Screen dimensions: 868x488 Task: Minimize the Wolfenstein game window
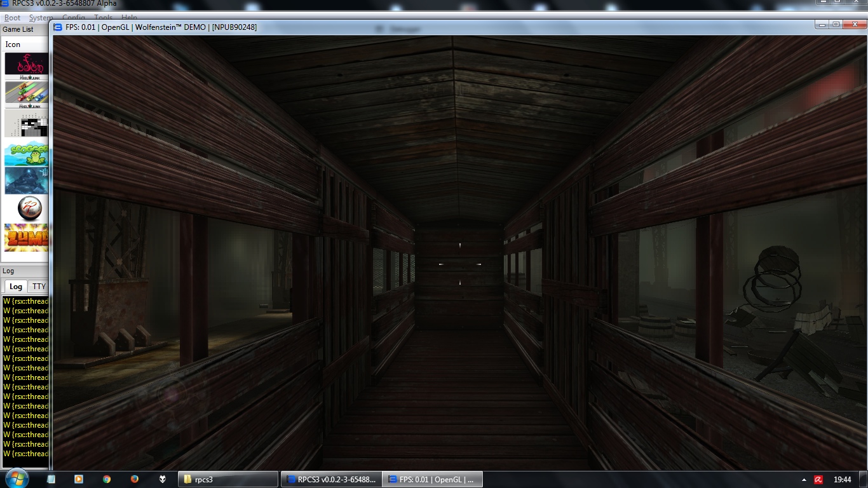coord(822,25)
